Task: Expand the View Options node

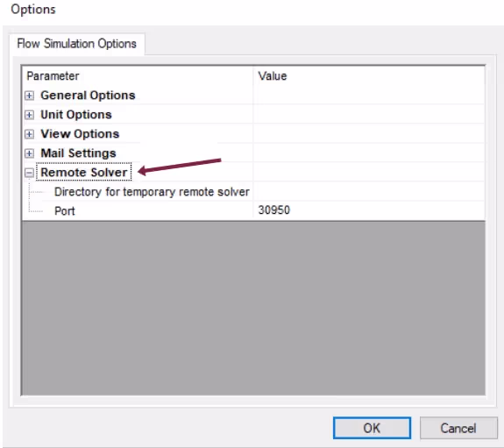Action: 29,134
